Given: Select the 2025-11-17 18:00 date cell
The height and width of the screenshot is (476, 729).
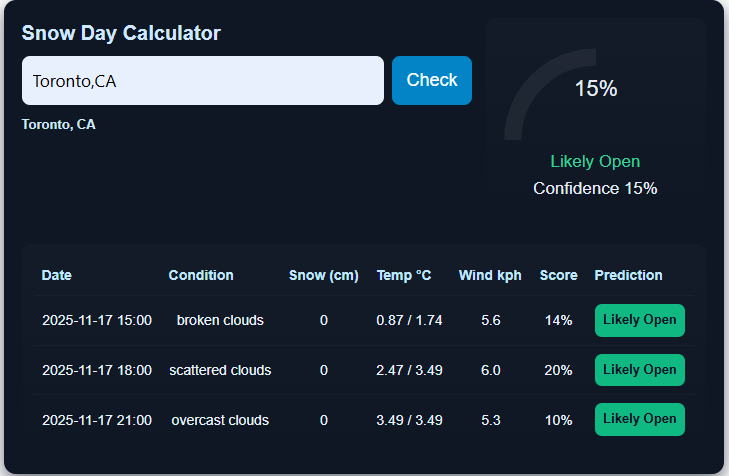Looking at the screenshot, I should [97, 370].
